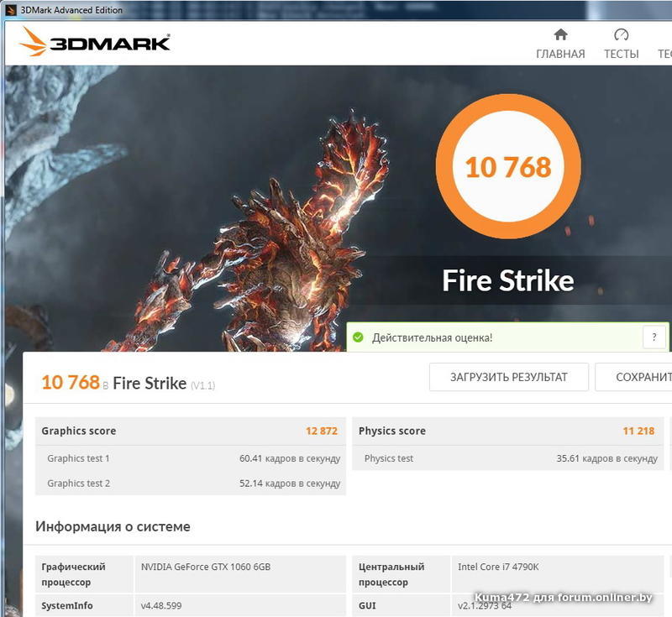This screenshot has width=672, height=617.
Task: Click the Графический процессор label
Action: (73, 574)
